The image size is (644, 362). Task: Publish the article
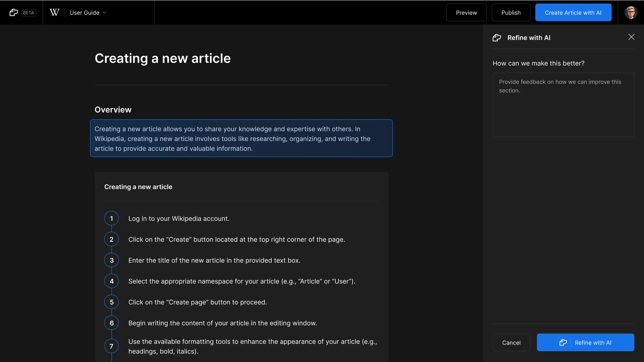point(511,12)
